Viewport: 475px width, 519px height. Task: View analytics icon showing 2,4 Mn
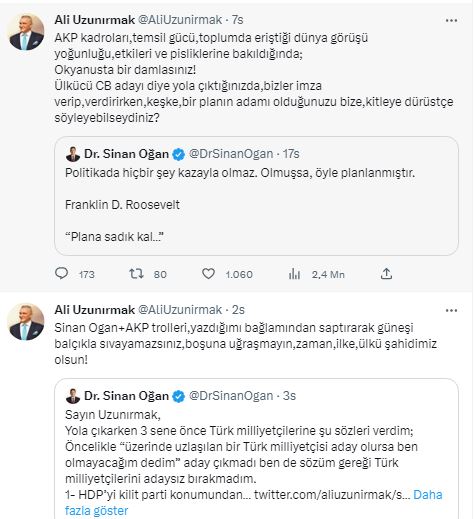pyautogui.click(x=294, y=274)
